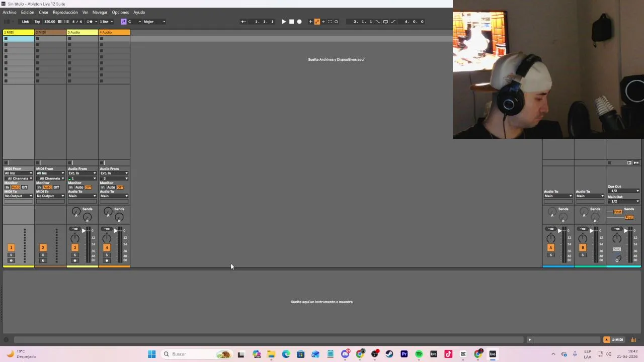Open the Navegar menu
This screenshot has height=362, width=644.
pos(100,12)
